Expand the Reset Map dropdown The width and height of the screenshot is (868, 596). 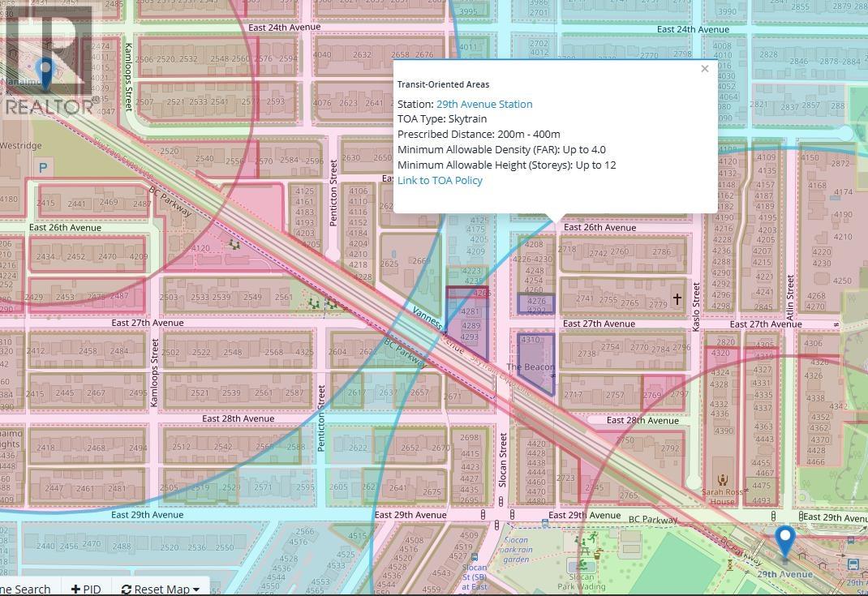click(161, 589)
